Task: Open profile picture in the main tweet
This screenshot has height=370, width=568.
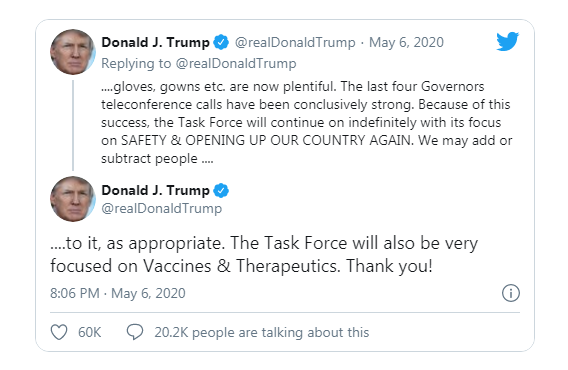Action: (73, 199)
